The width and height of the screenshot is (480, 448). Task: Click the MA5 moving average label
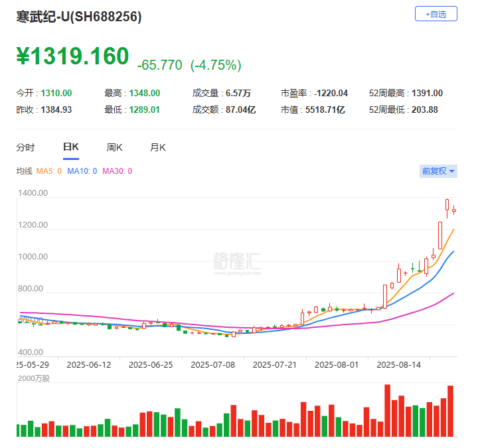(49, 171)
